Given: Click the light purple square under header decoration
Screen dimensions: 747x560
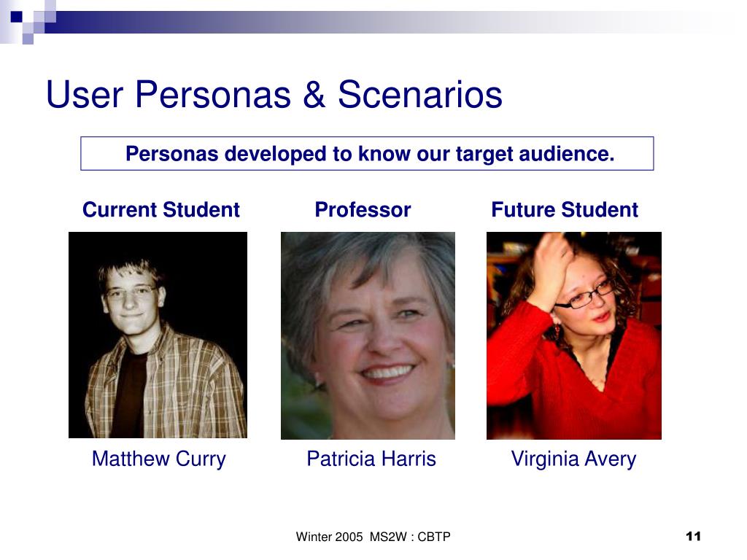Looking at the screenshot, I should point(28,39).
